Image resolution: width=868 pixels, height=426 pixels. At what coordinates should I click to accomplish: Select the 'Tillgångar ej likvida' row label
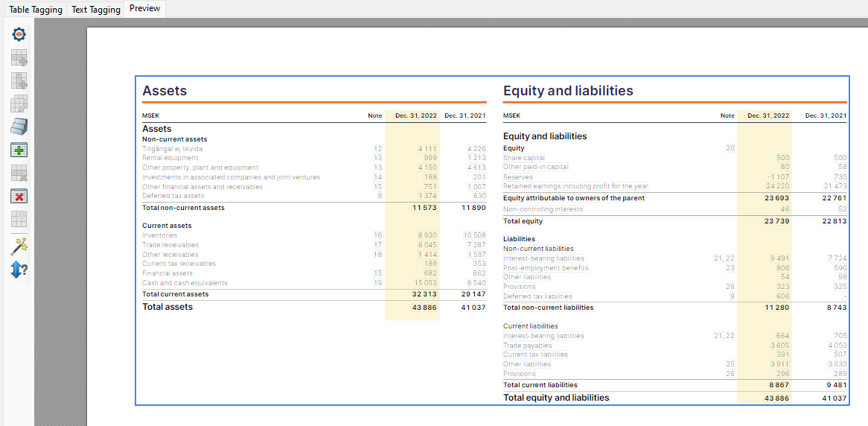172,148
